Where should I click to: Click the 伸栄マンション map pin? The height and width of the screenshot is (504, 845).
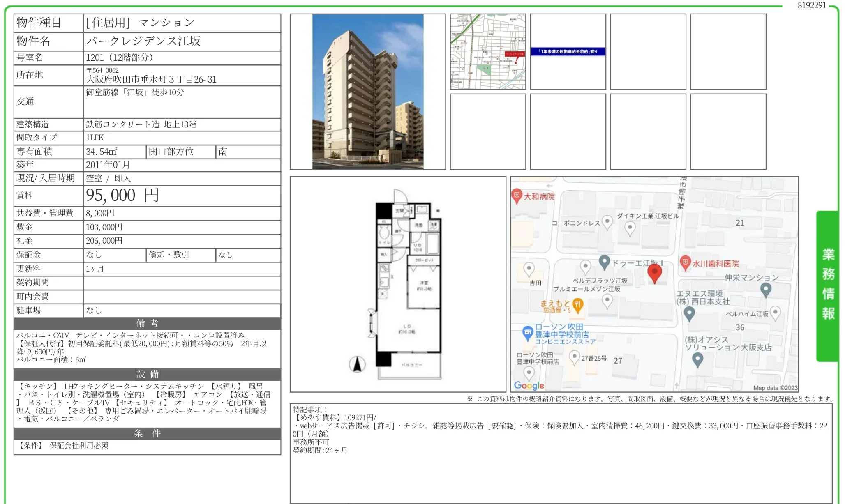point(765,290)
